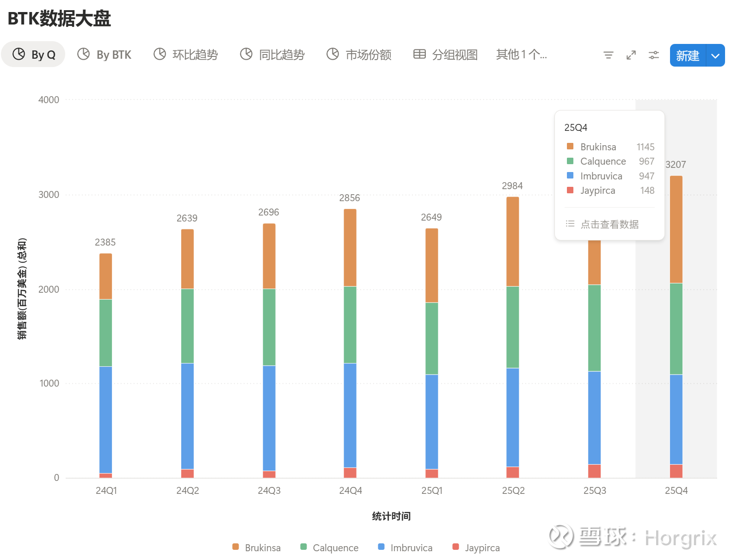
Task: Click the orange Brukinsa swatch in tooltip
Action: (570, 147)
